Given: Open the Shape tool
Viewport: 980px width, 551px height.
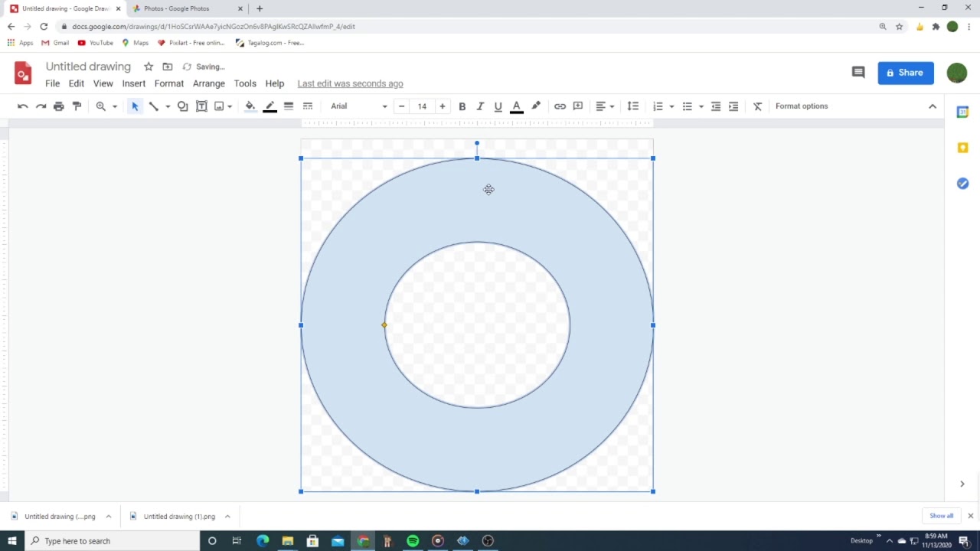Looking at the screenshot, I should point(182,106).
